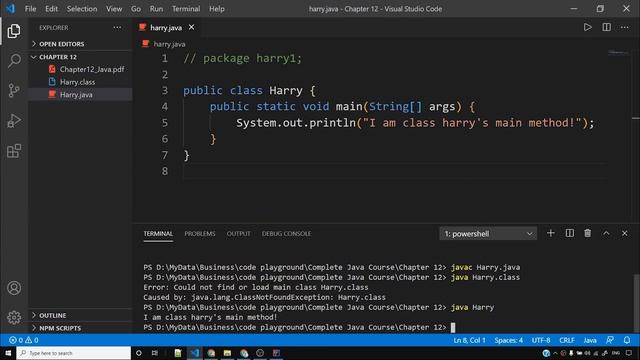Open the File menu
Image resolution: width=640 pixels, height=360 pixels.
pyautogui.click(x=31, y=9)
